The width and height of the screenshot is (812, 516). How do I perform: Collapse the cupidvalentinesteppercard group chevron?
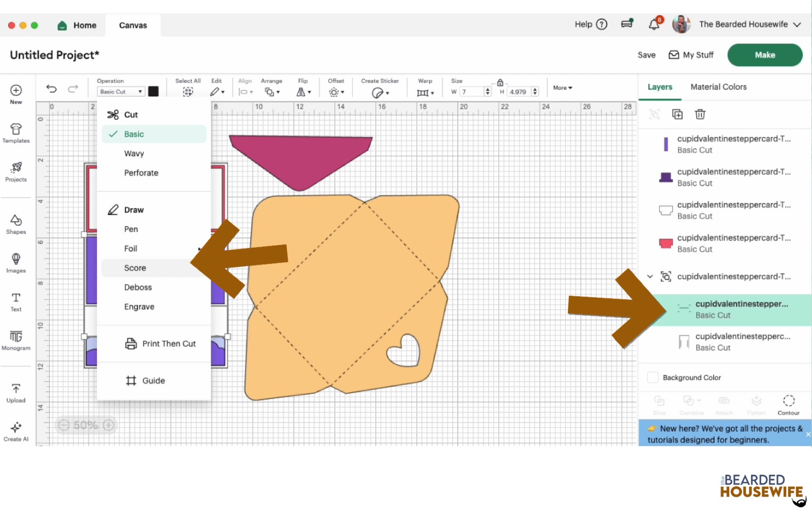tap(650, 277)
